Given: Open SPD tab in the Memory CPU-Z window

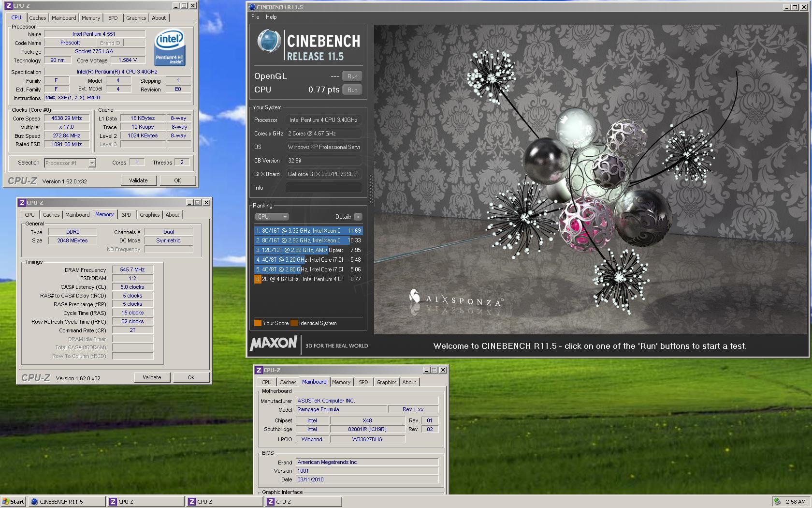Looking at the screenshot, I should tap(127, 215).
